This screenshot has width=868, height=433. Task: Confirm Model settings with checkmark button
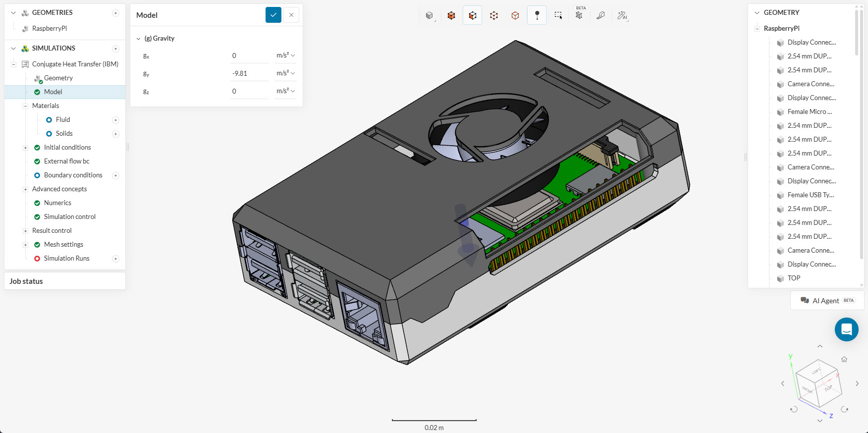click(273, 15)
